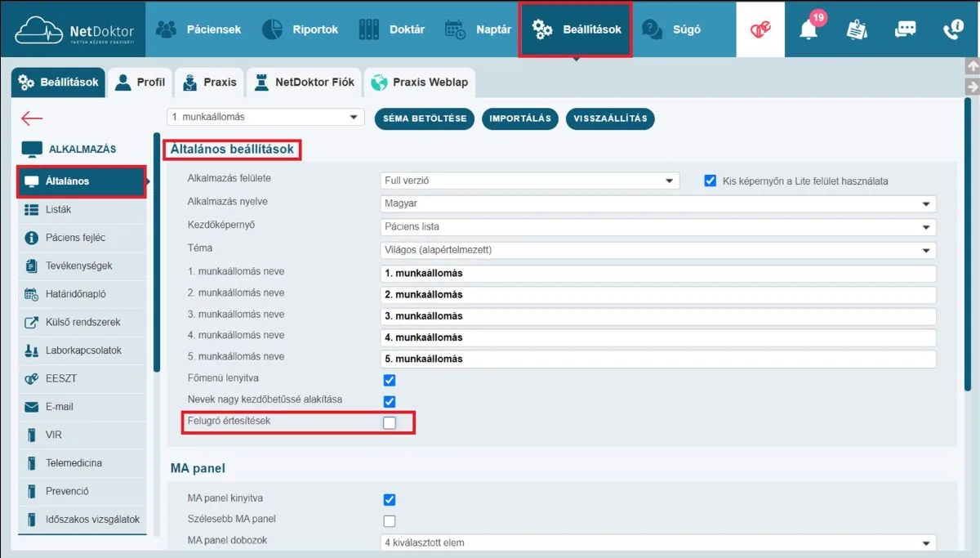Open the Doktár main menu

(393, 29)
